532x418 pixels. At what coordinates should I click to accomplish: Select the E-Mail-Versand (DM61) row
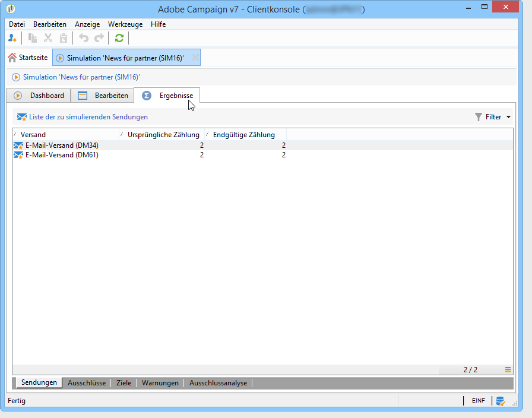click(262, 155)
